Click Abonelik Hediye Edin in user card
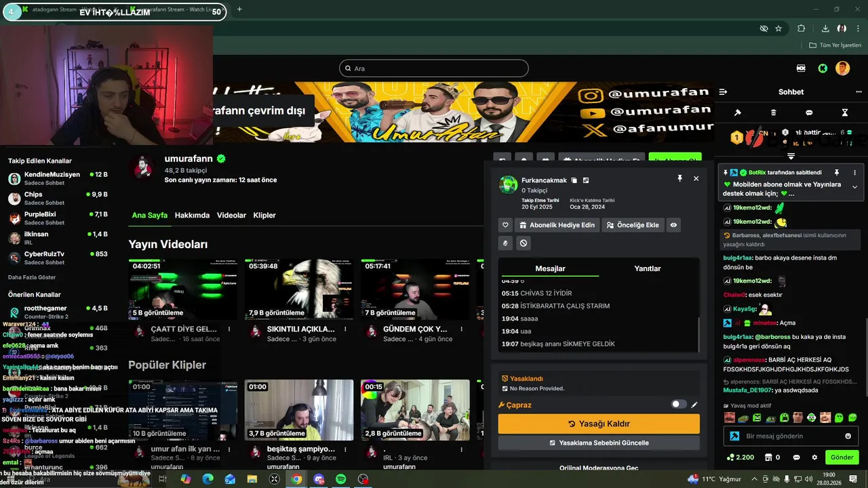 557,225
